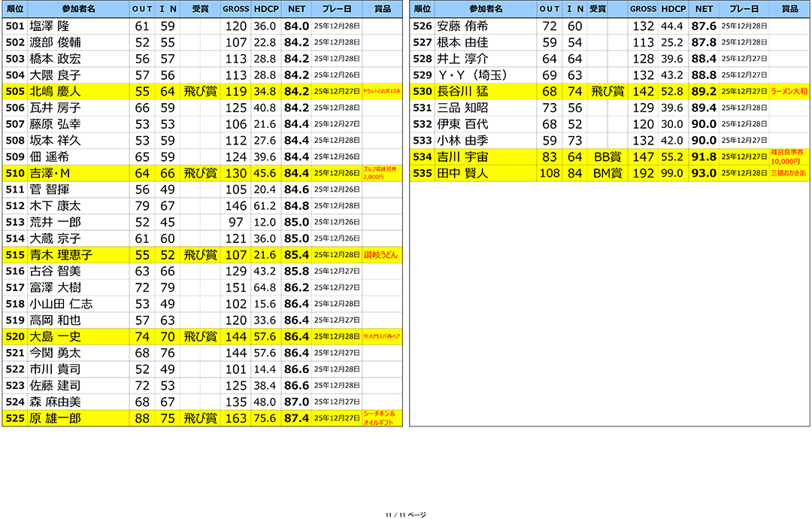
Task: Click the ラーメン大和 prize cell
Action: (x=789, y=92)
